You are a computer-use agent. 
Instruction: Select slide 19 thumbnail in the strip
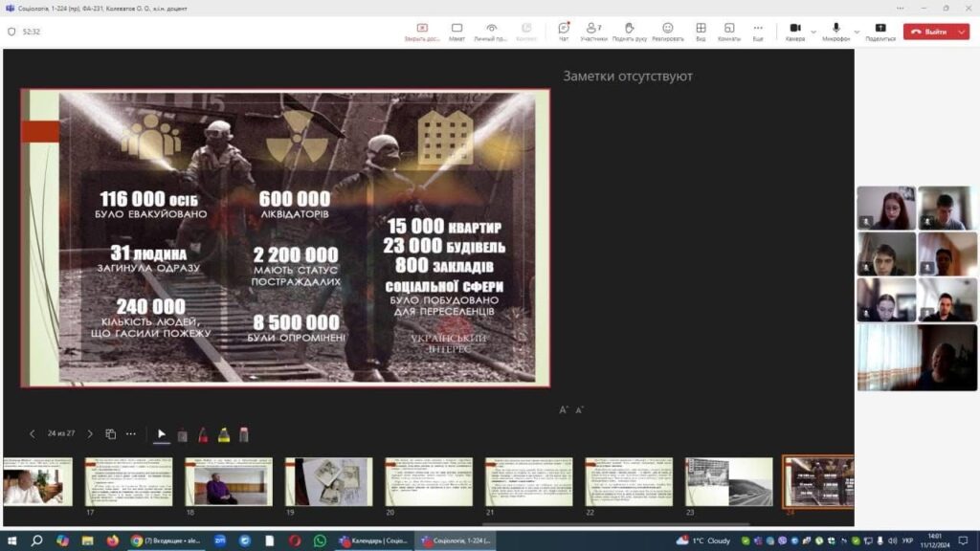[x=328, y=481]
